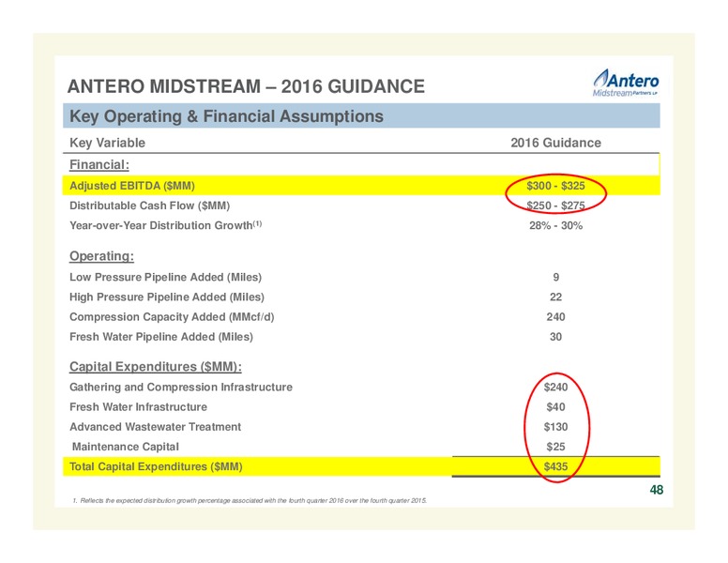Click the 'Key Variable' column header
Screen dimensions: 728x563
point(107,143)
